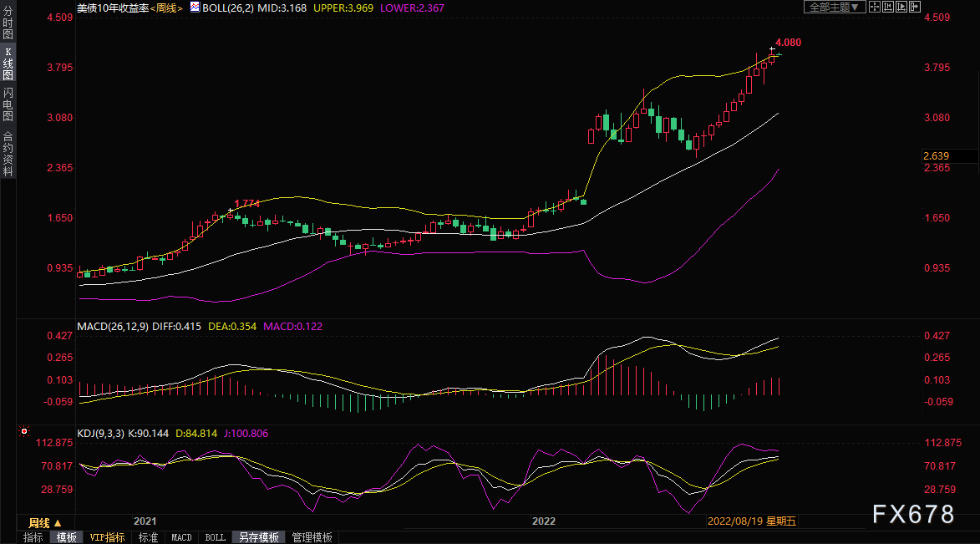Open the 合约资料 sidebar tab

pyautogui.click(x=8, y=153)
